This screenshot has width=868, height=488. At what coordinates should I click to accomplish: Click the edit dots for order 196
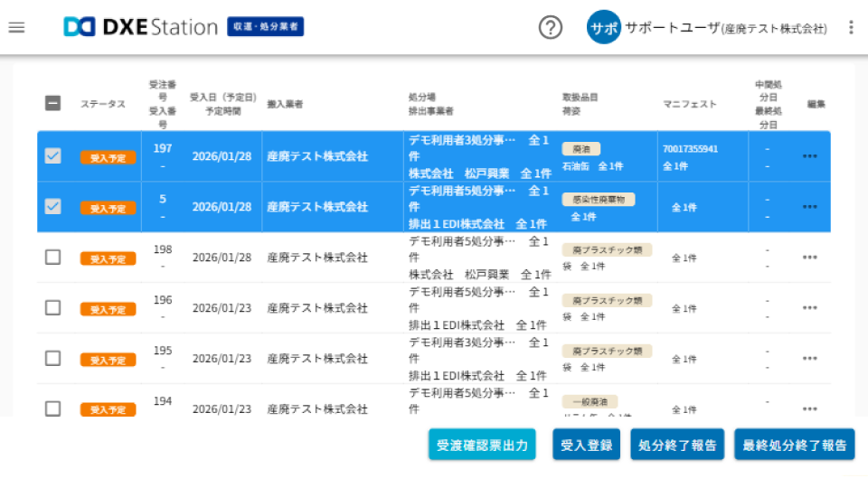(x=809, y=308)
